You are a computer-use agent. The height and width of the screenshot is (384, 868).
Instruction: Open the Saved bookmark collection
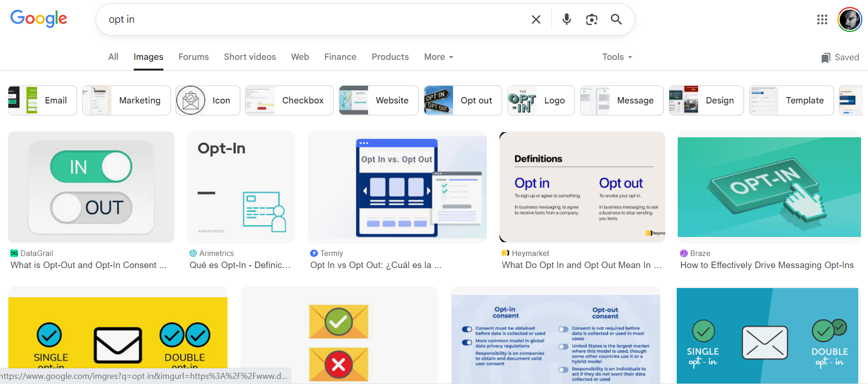(x=840, y=57)
